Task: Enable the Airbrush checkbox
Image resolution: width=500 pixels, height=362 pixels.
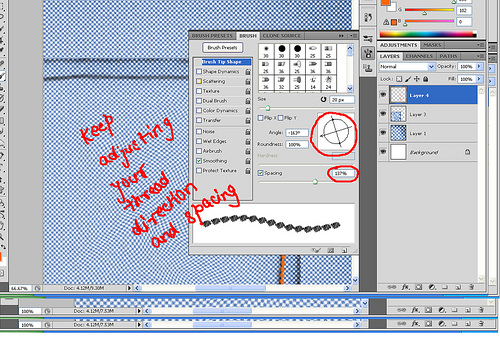Action: (x=199, y=151)
